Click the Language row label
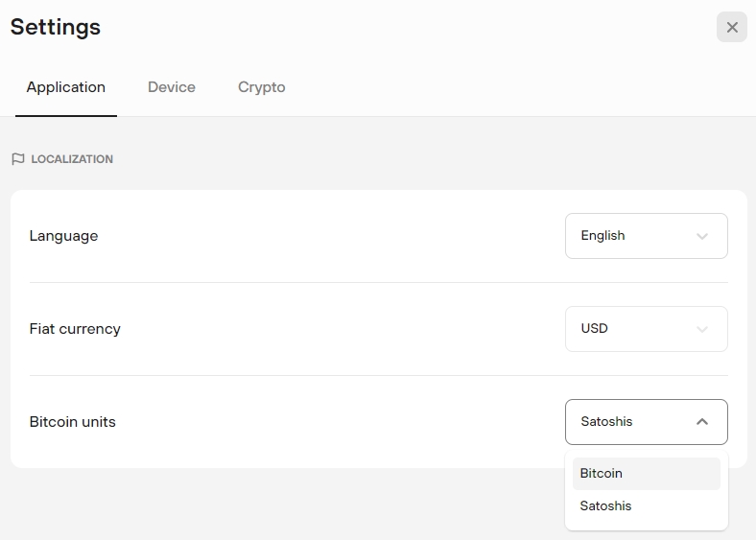Screen dimensions: 756x540 pyautogui.click(x=63, y=236)
